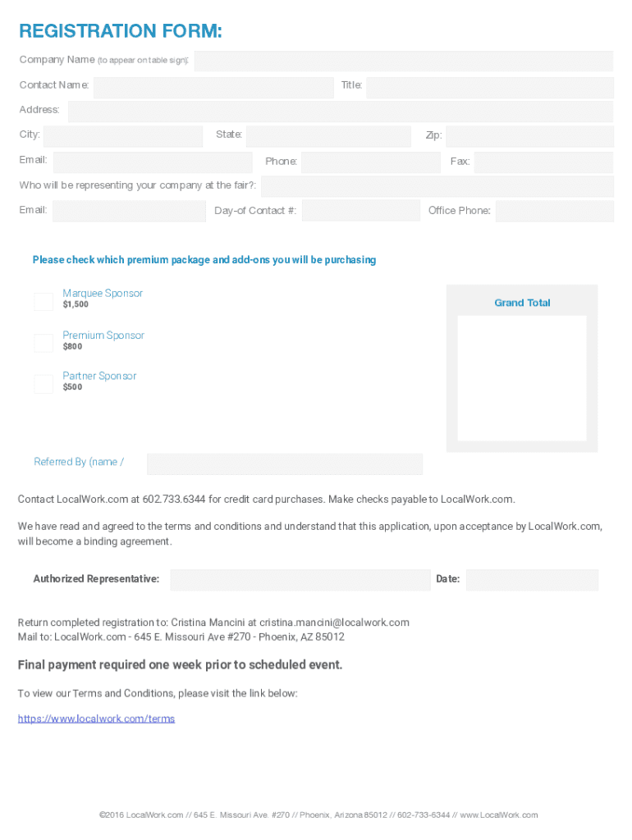Click the Grand Total box
Screen dimensions: 632x840
522,378
